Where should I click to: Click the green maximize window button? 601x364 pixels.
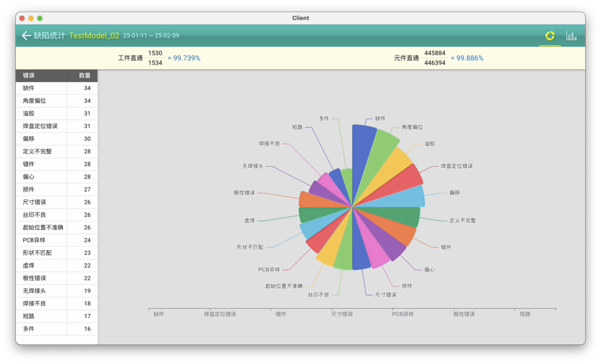coord(40,18)
